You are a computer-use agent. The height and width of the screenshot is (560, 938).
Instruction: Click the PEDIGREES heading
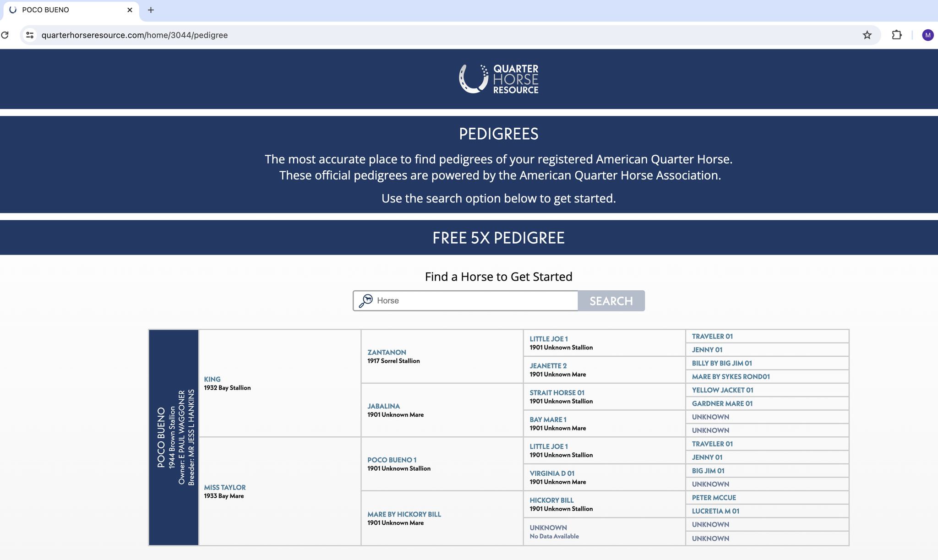pyautogui.click(x=498, y=134)
